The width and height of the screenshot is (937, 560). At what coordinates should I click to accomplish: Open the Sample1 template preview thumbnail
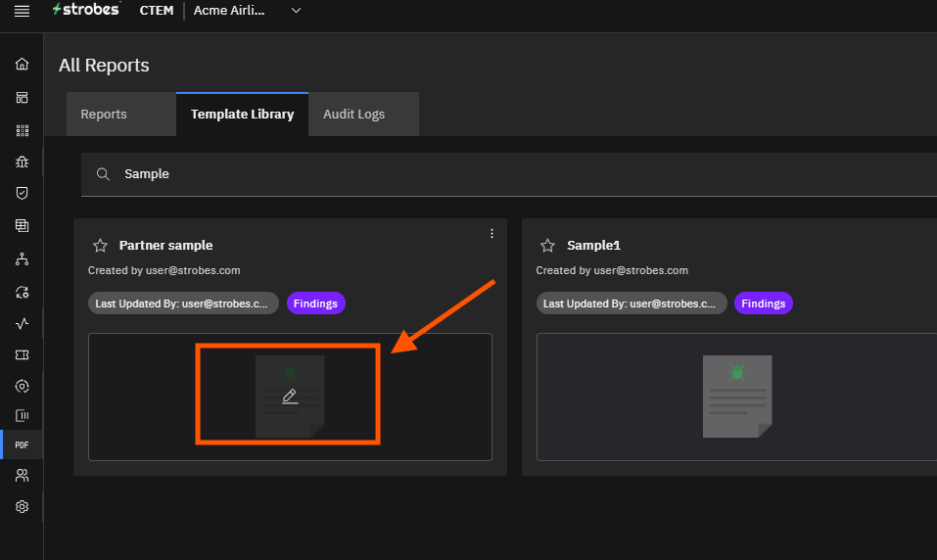click(x=737, y=397)
